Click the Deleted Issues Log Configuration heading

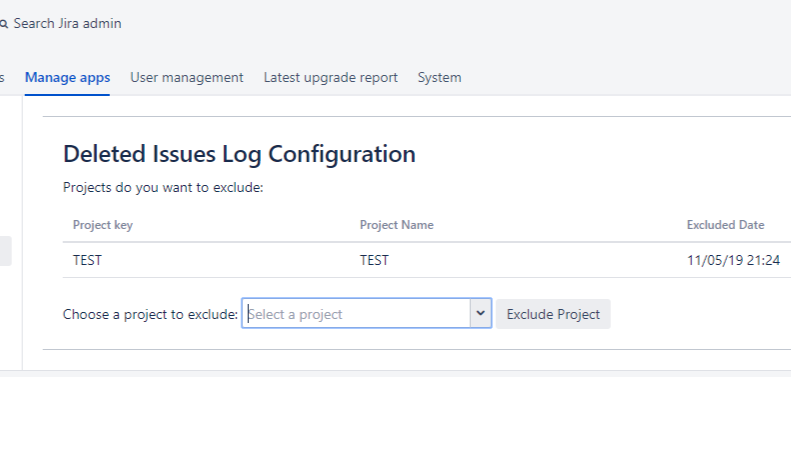click(x=239, y=154)
